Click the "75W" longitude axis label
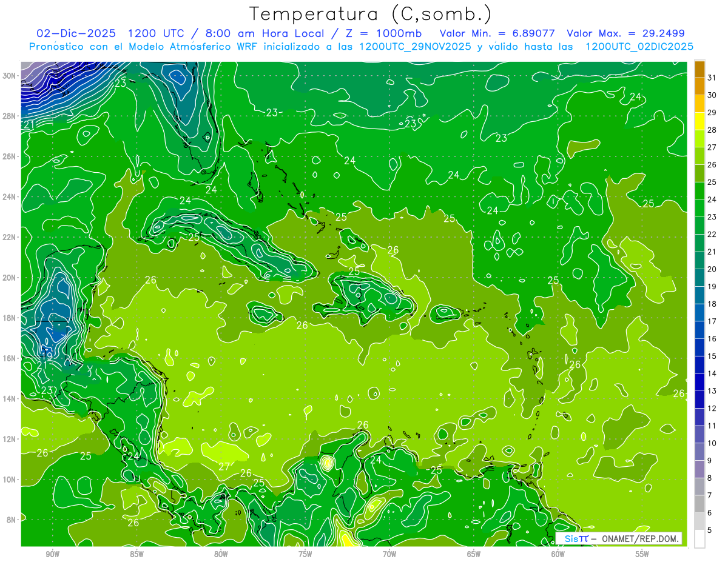Viewport: 728px width, 562px height. [x=305, y=554]
